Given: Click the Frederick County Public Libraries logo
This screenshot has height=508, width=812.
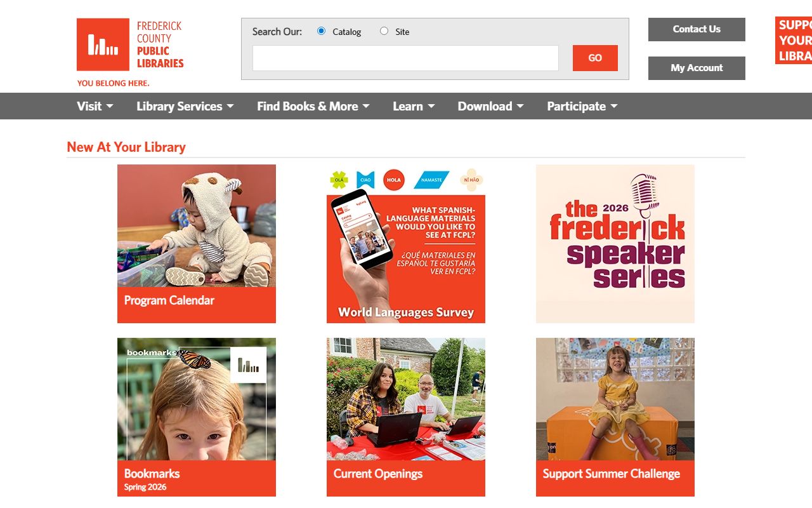Looking at the screenshot, I should pos(130,52).
